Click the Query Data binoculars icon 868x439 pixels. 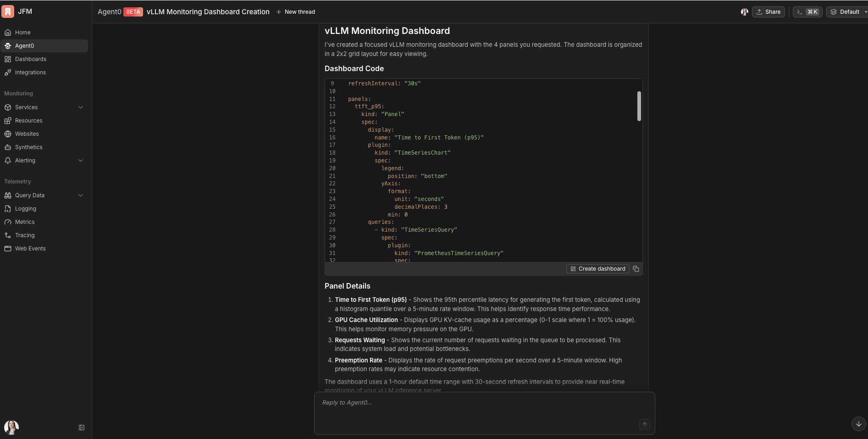click(x=8, y=195)
